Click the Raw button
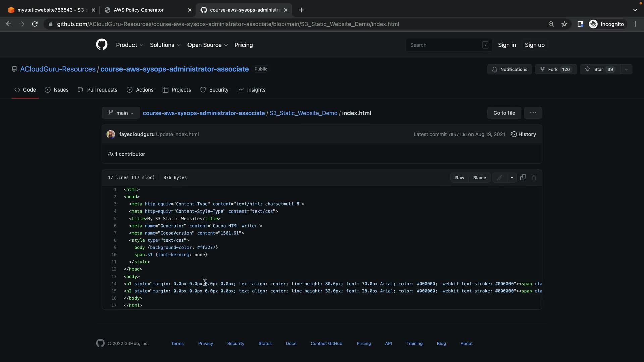 460,178
